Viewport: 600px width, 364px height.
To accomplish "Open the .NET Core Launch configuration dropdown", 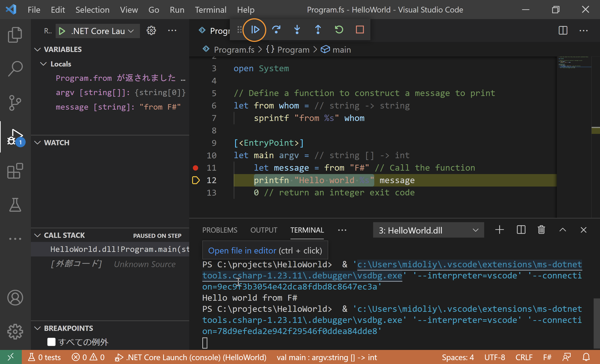I will [102, 31].
